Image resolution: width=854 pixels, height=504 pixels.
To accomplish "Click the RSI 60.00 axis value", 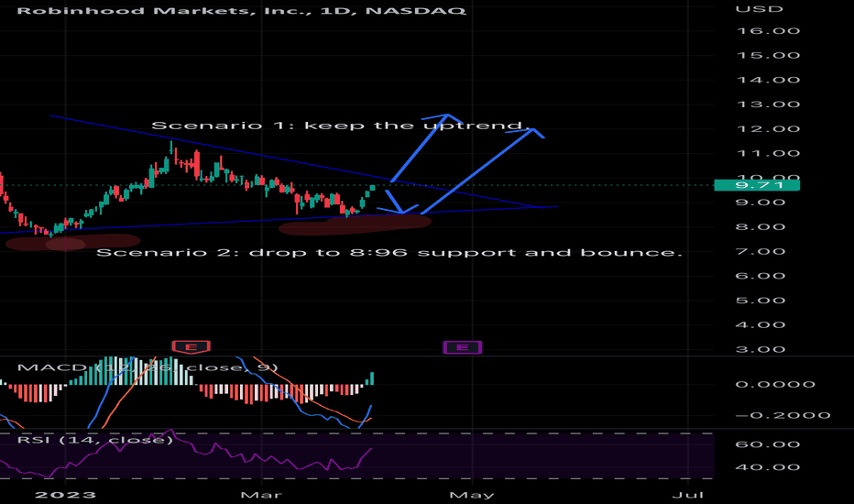I will click(768, 444).
